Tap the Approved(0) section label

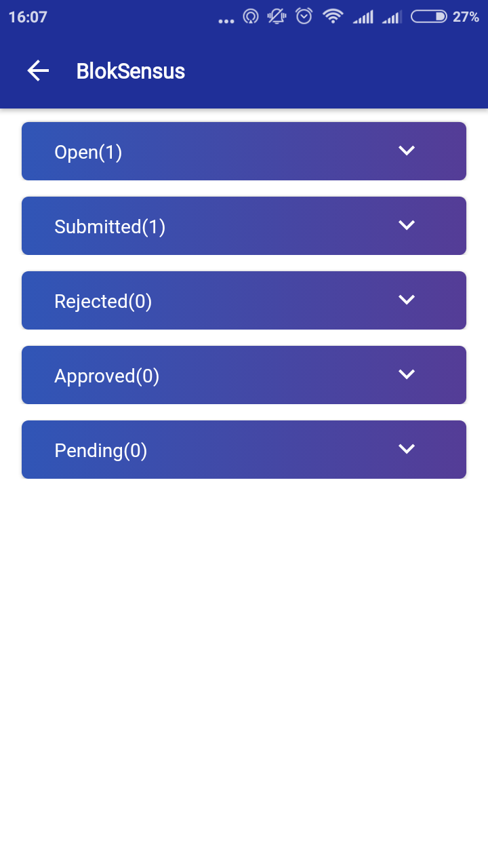point(106,376)
